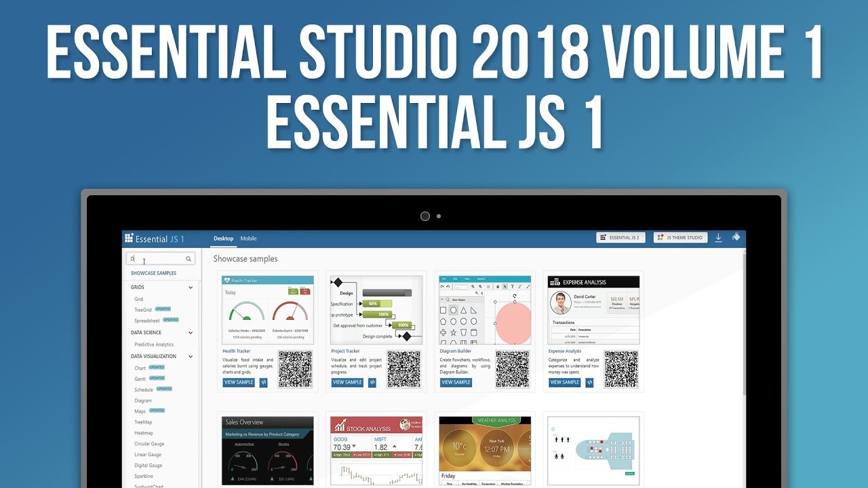Open source code icon for Project Tracker
This screenshot has height=488, width=868.
tap(372, 382)
